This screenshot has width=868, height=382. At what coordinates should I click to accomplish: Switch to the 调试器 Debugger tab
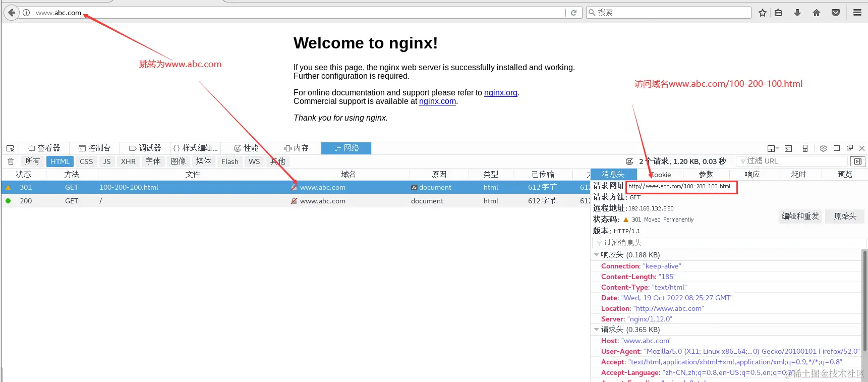[145, 148]
